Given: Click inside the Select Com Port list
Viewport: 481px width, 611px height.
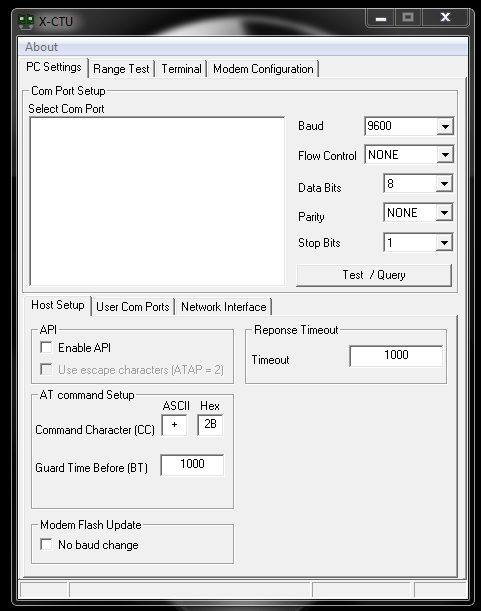Looking at the screenshot, I should click(157, 201).
